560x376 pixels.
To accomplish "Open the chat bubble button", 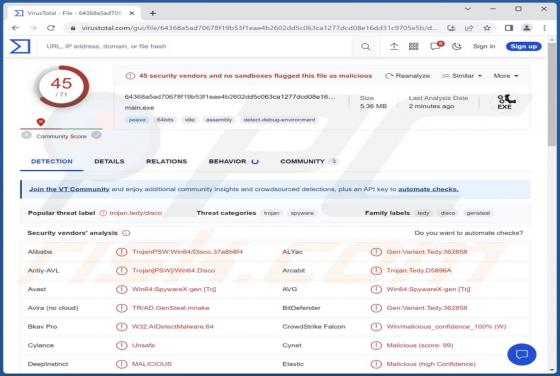I will pyautogui.click(x=521, y=354).
